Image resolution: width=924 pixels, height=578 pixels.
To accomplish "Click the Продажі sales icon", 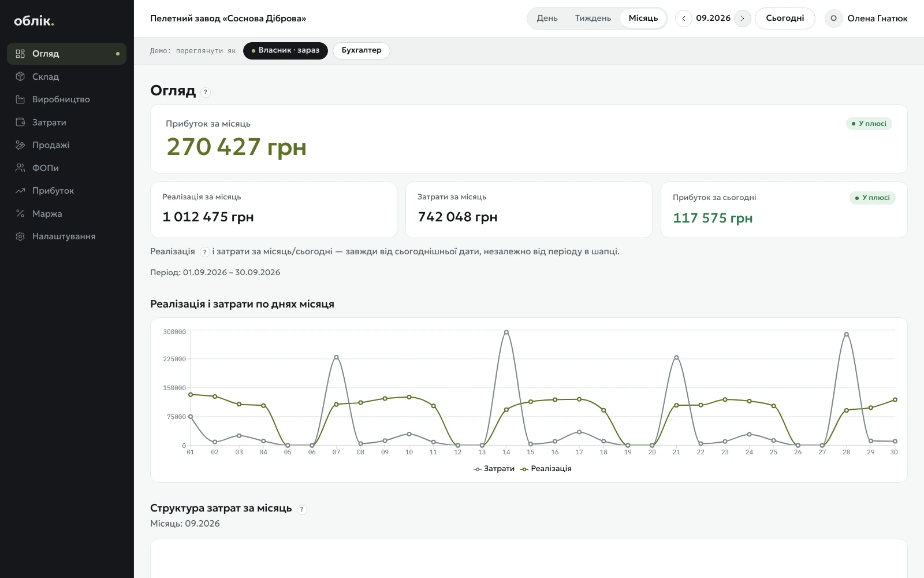I will 20,145.
